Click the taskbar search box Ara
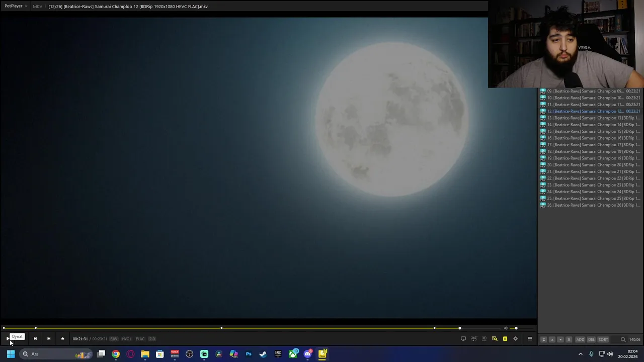The image size is (644, 362). (56, 354)
